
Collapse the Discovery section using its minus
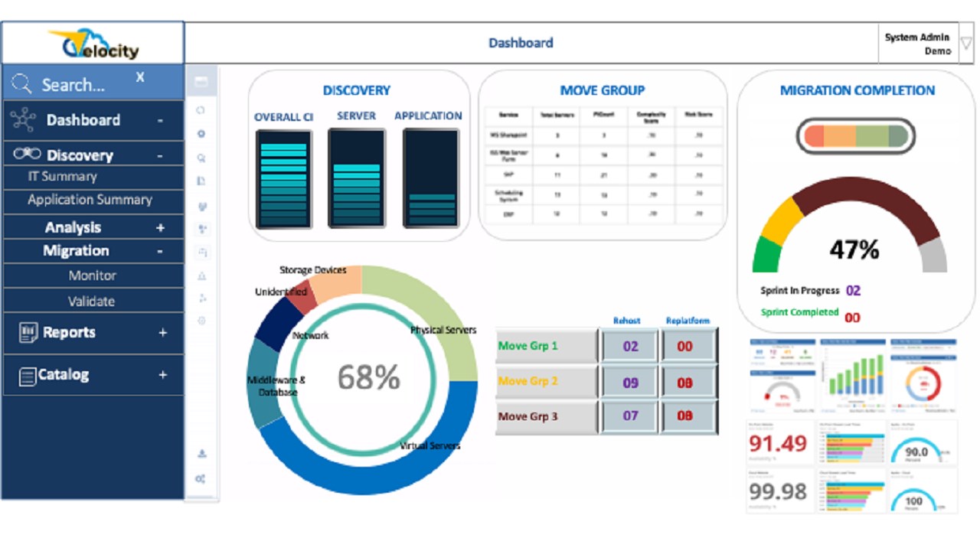(160, 155)
